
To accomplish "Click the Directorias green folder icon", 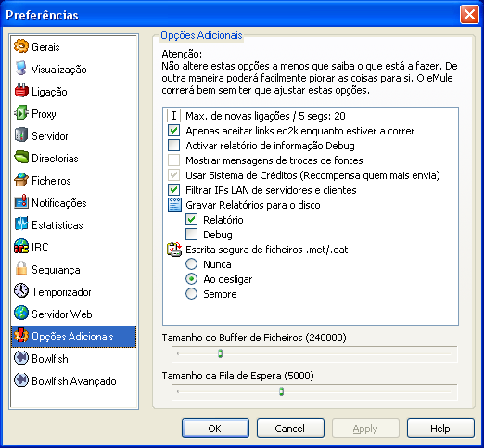I will click(x=21, y=158).
